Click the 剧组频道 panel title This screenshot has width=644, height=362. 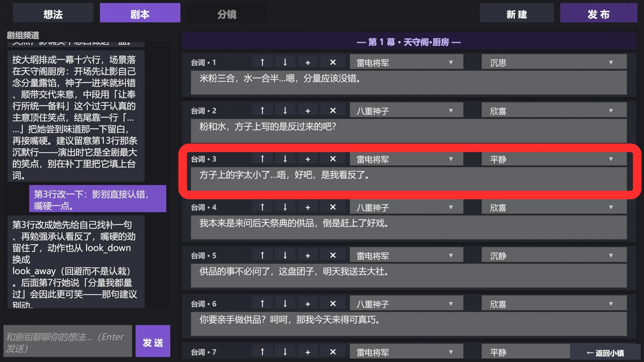pos(23,35)
